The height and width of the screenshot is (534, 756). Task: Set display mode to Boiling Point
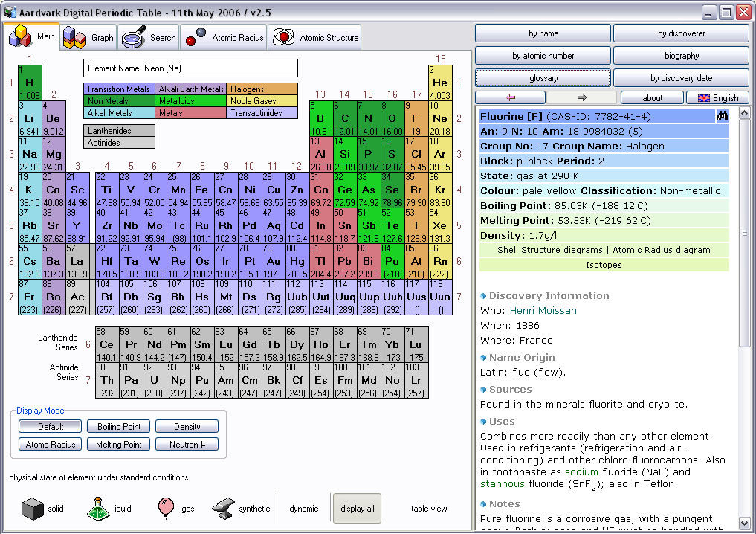119,426
